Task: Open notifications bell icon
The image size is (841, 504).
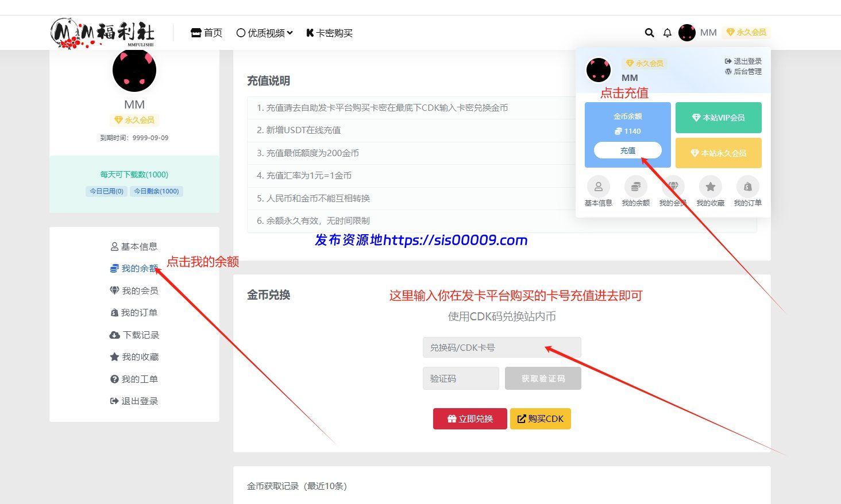Action: [x=667, y=33]
